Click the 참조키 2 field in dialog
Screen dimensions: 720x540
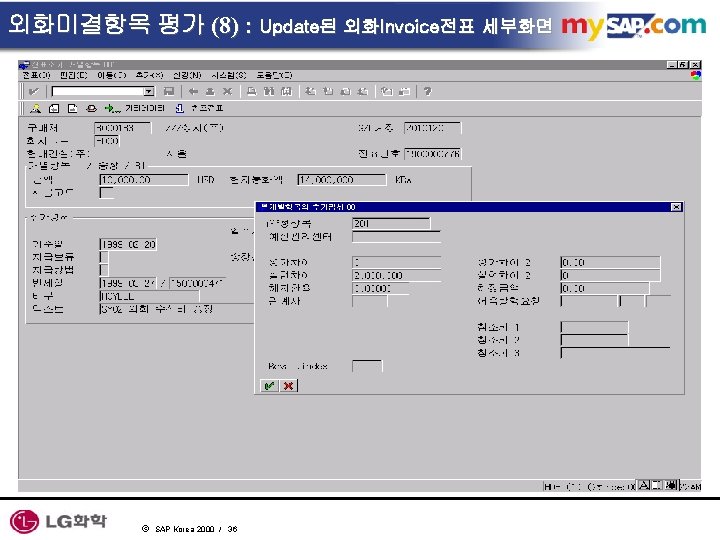pyautogui.click(x=594, y=340)
